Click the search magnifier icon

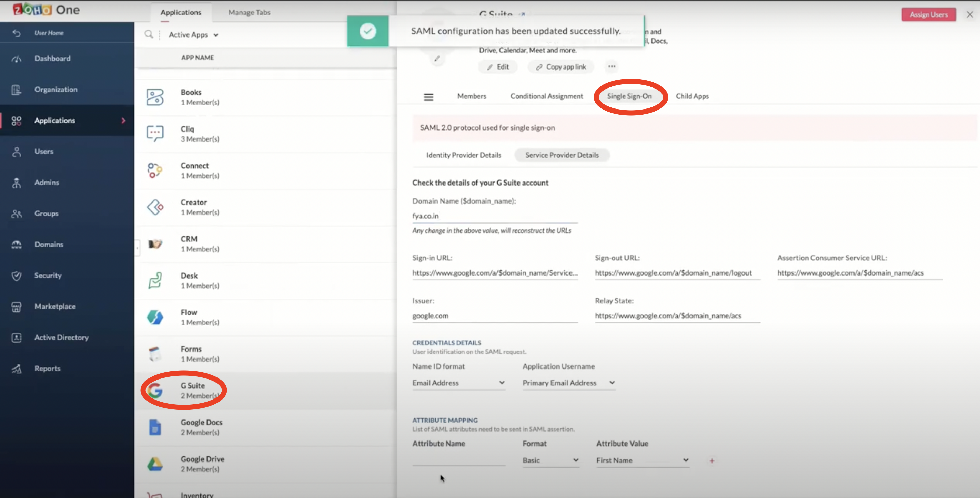pyautogui.click(x=149, y=34)
